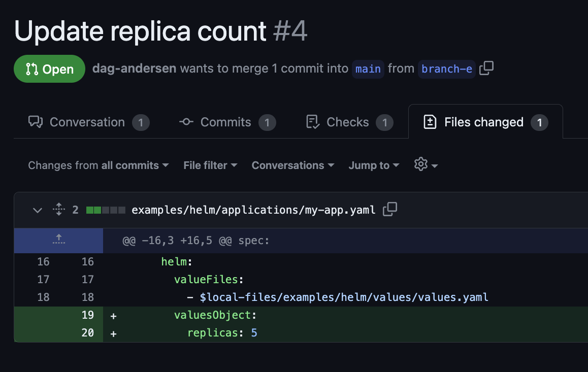588x372 pixels.
Task: Click the Conversation speech bubble icon
Action: click(36, 122)
